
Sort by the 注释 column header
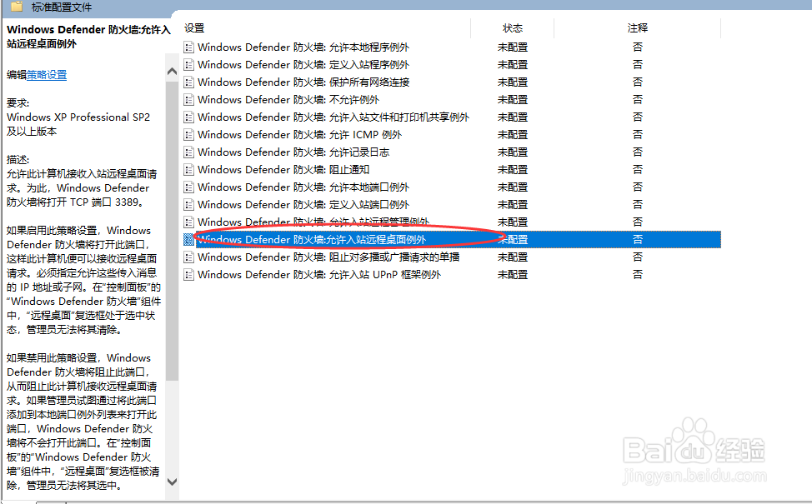pos(638,28)
